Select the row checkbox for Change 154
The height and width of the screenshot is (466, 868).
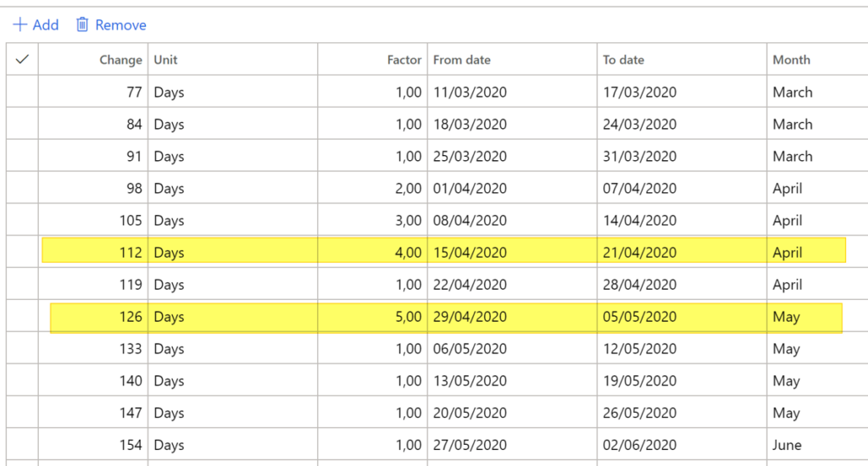tap(22, 445)
